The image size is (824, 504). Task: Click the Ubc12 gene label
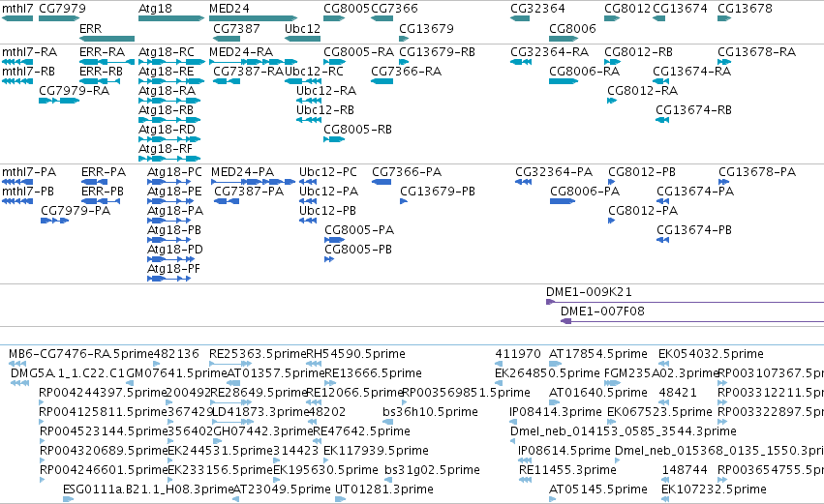(x=302, y=29)
